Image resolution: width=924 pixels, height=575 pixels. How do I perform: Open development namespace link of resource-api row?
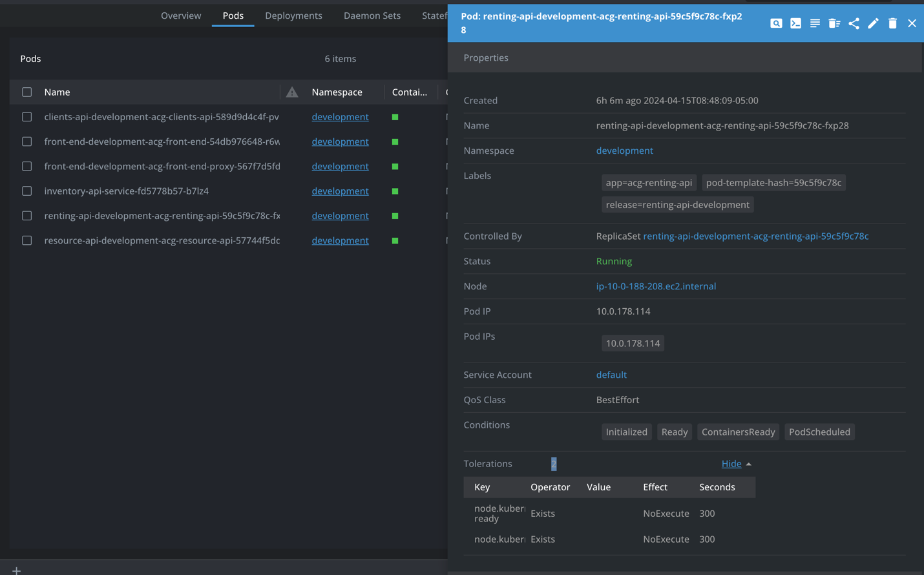click(340, 240)
